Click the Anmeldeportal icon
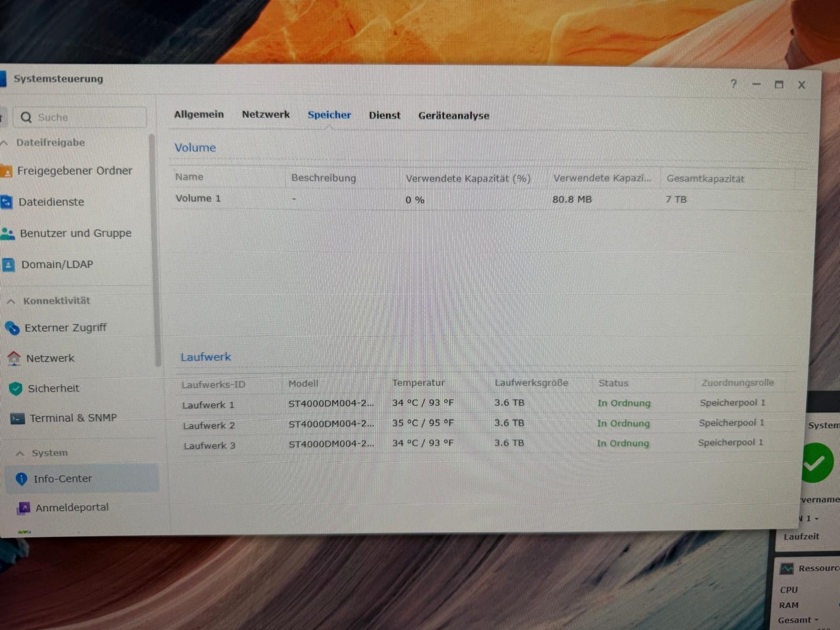 (x=24, y=508)
